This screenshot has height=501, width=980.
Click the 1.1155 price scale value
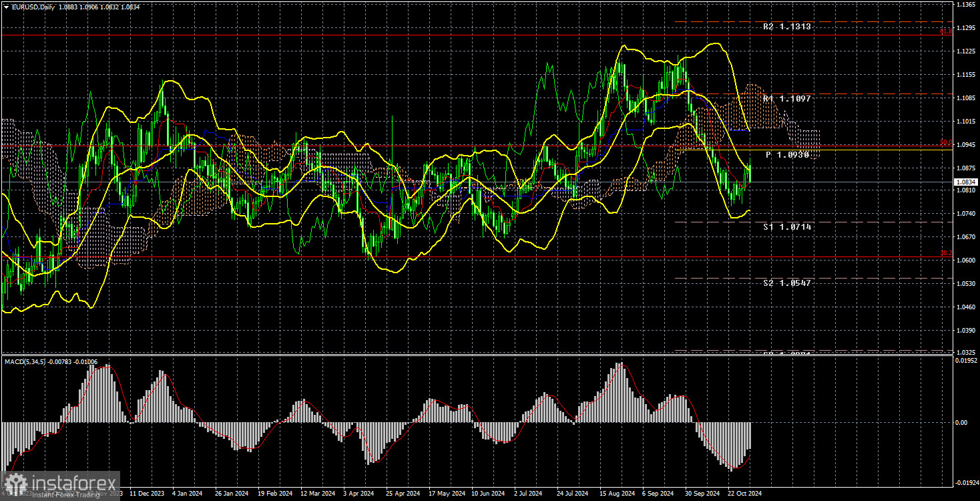pyautogui.click(x=965, y=74)
